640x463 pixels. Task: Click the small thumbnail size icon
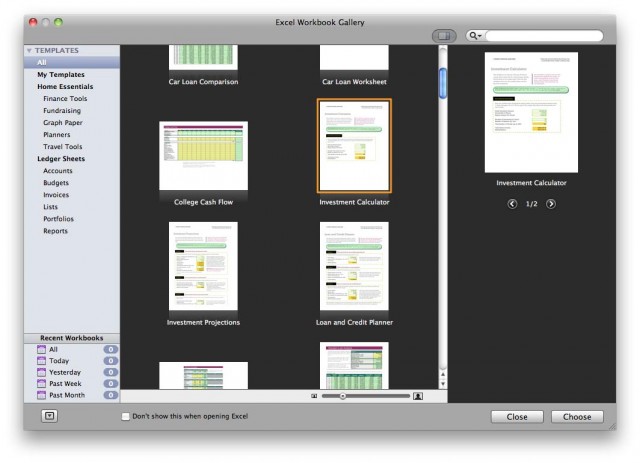(x=314, y=396)
